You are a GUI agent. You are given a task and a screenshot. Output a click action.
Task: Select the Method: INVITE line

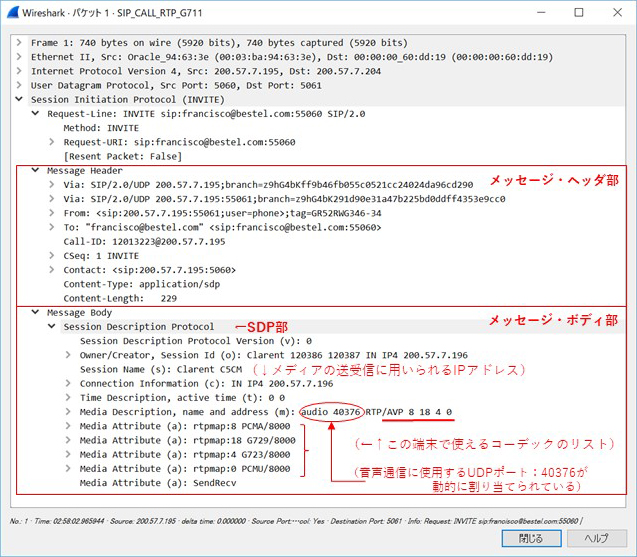tap(101, 128)
